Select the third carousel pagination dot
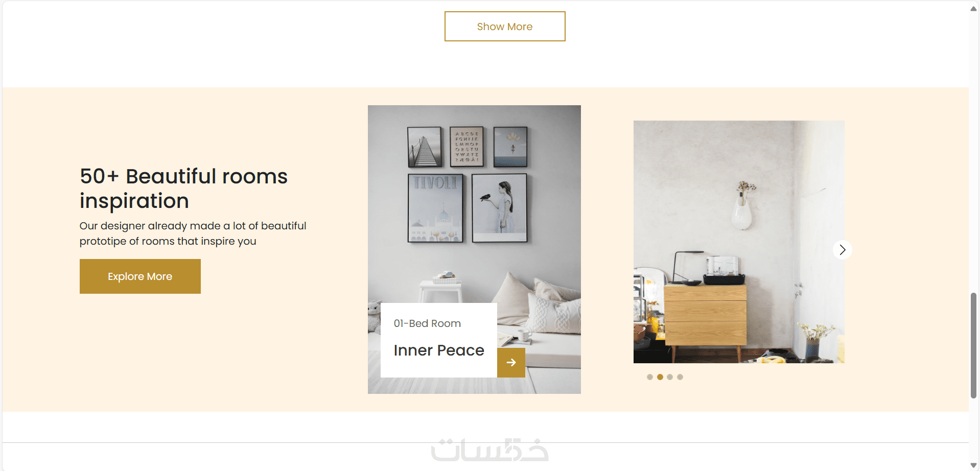The image size is (980, 471). point(670,377)
